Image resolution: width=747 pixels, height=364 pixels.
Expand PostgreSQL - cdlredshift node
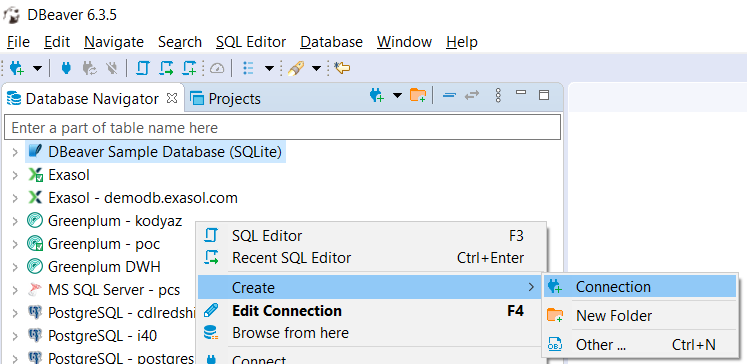pyautogui.click(x=15, y=313)
